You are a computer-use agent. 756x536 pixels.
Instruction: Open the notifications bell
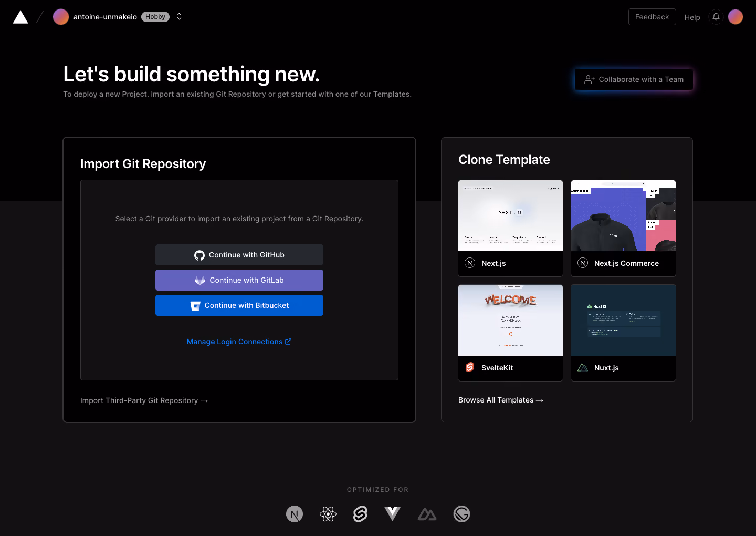[716, 17]
